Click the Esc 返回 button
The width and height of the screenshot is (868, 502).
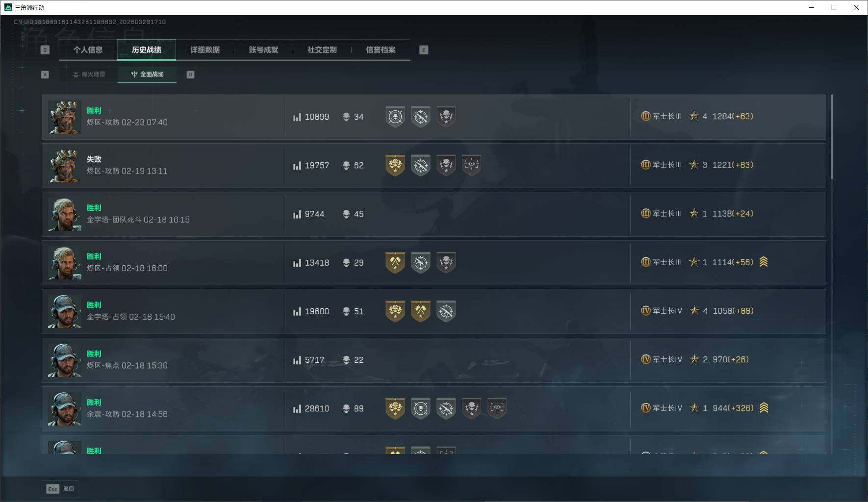60,489
